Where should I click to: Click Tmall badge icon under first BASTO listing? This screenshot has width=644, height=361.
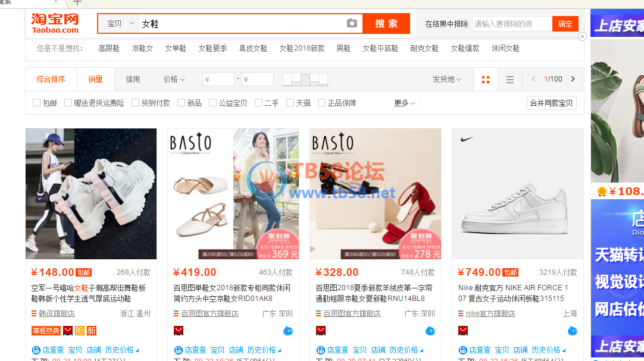[179, 331]
